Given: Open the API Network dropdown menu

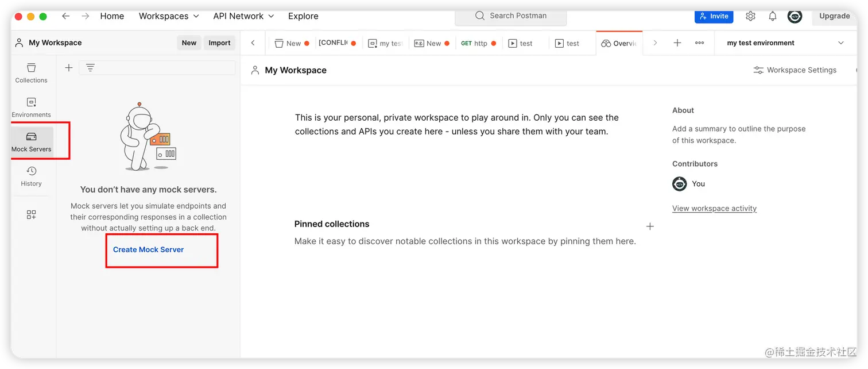Looking at the screenshot, I should pyautogui.click(x=243, y=16).
